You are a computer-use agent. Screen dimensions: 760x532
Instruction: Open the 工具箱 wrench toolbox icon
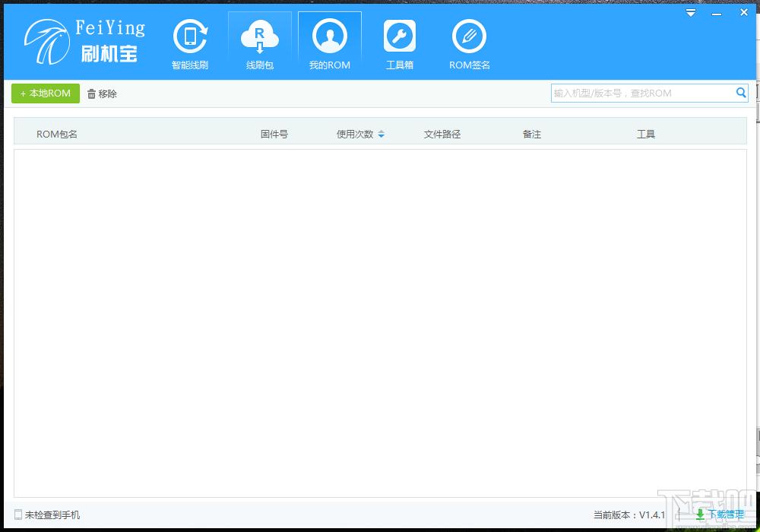click(x=400, y=36)
